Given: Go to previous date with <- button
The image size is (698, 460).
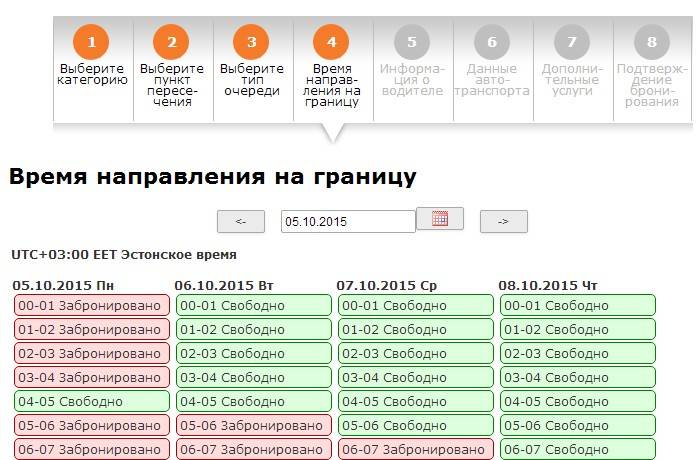Looking at the screenshot, I should coord(241,221).
